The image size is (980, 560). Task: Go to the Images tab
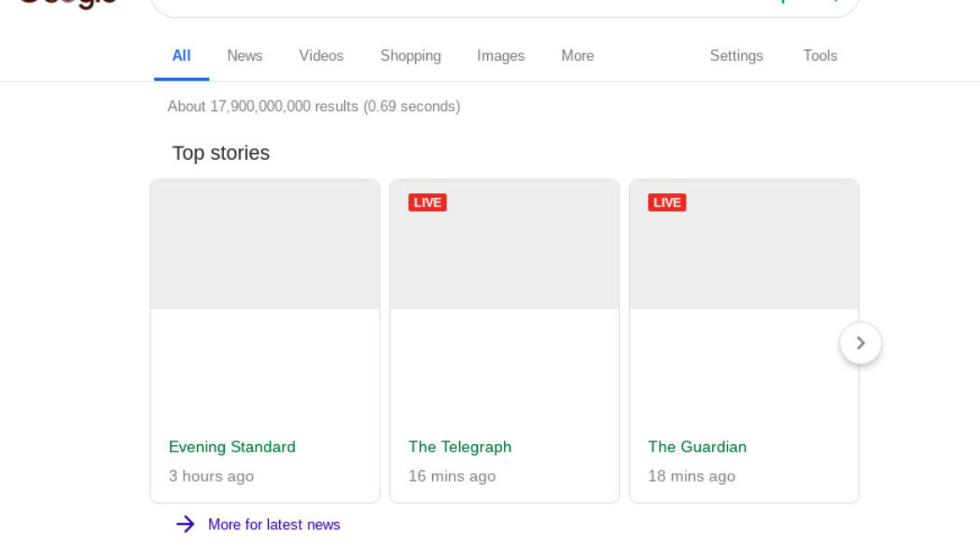click(x=500, y=56)
